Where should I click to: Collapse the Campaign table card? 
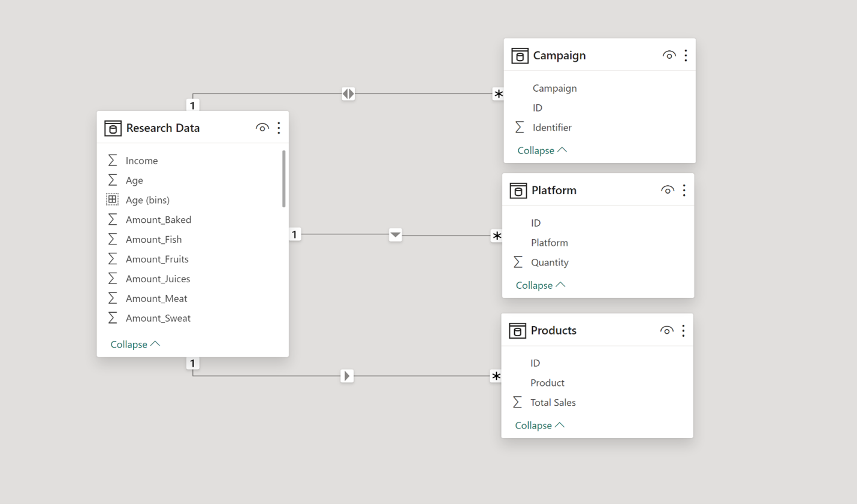click(x=542, y=150)
